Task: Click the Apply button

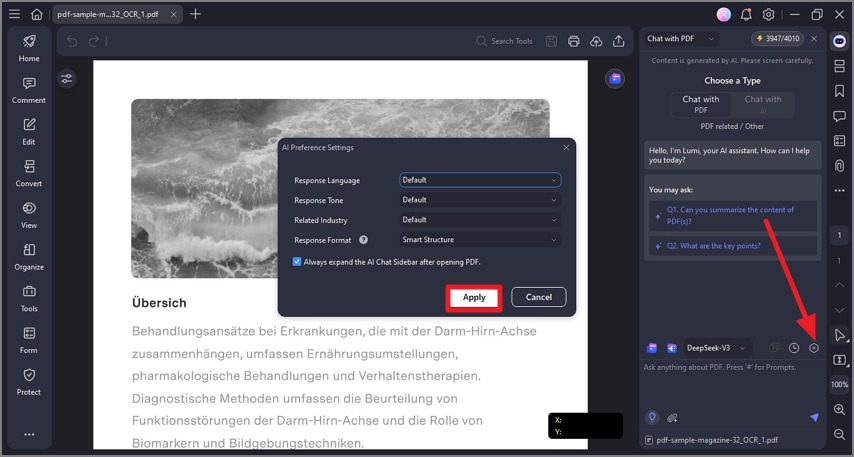Action: (x=474, y=297)
